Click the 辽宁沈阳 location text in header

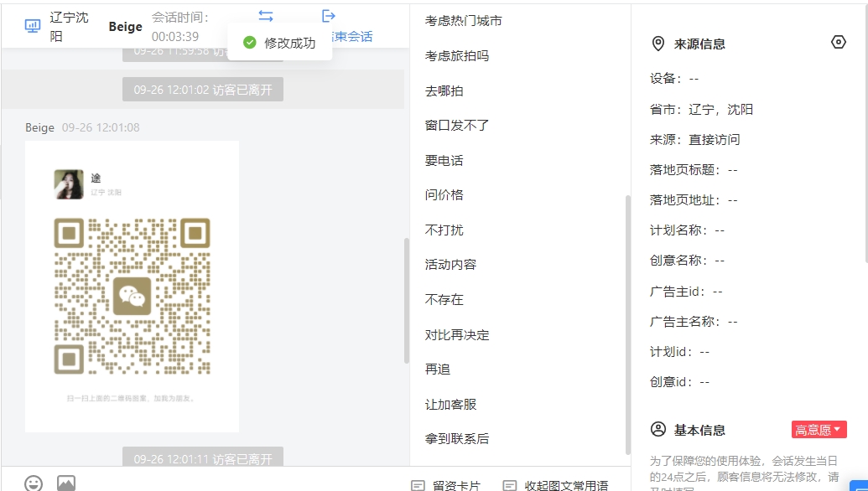69,27
